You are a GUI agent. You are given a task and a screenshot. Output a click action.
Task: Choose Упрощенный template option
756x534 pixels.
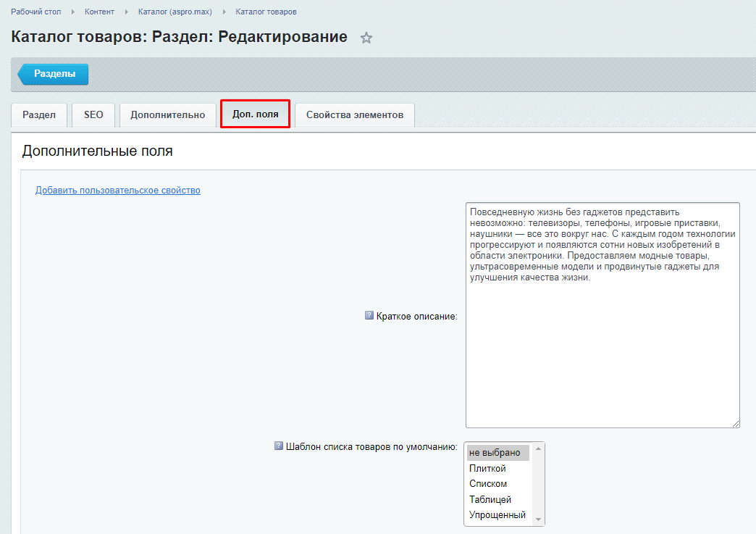(498, 515)
